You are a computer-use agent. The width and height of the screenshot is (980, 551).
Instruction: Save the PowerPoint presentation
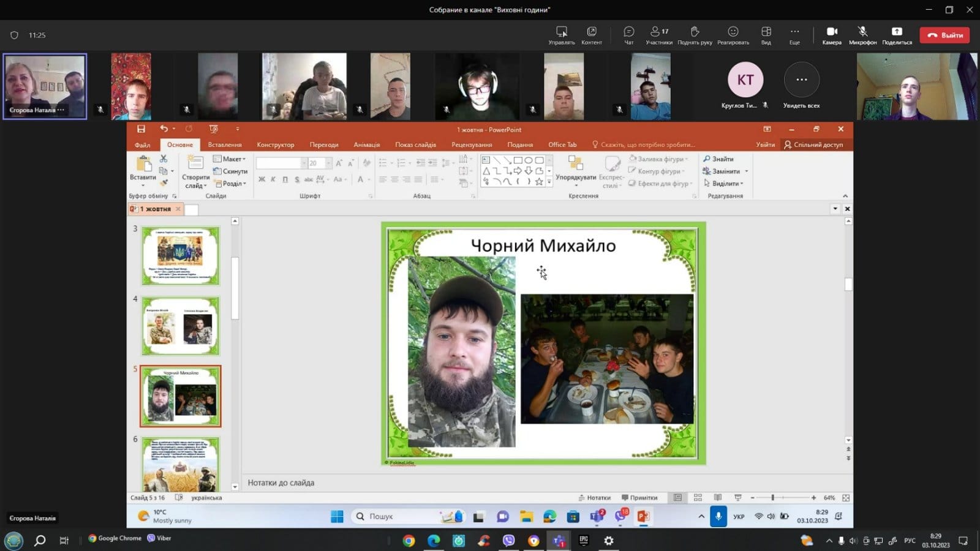tap(141, 129)
